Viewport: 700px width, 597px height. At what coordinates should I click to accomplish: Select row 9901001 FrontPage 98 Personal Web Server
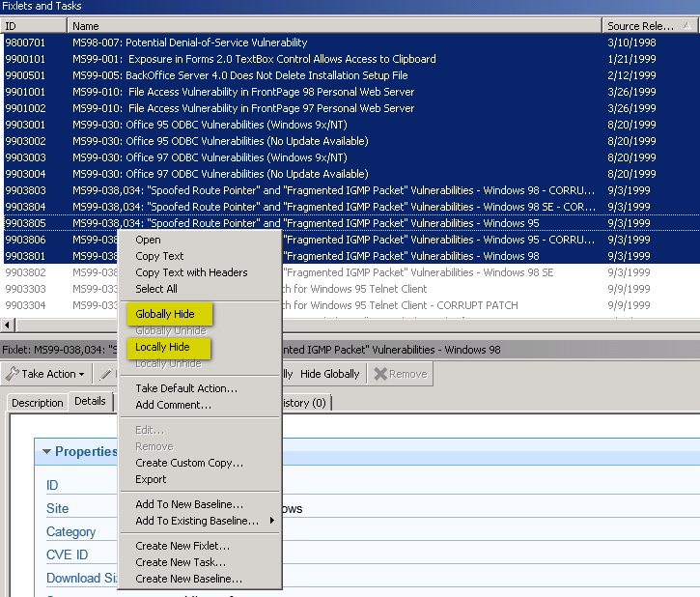point(350,92)
